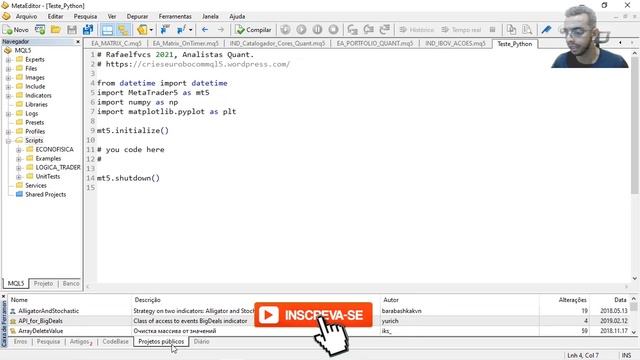Open the Arquivo menu

pos(26,16)
